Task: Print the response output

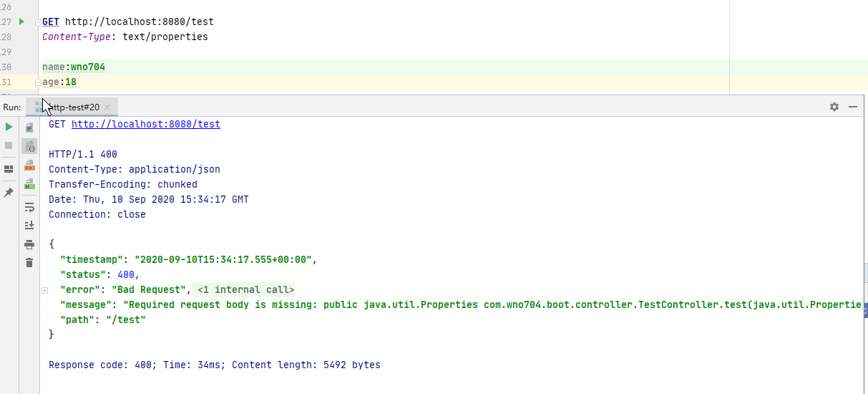Action: [29, 244]
